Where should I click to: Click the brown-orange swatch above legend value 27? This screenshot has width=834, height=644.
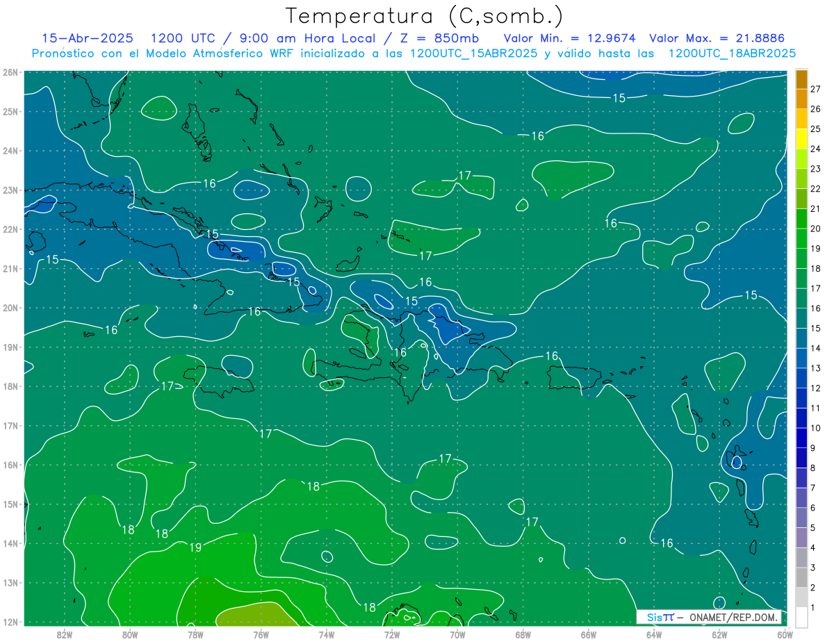(801, 79)
